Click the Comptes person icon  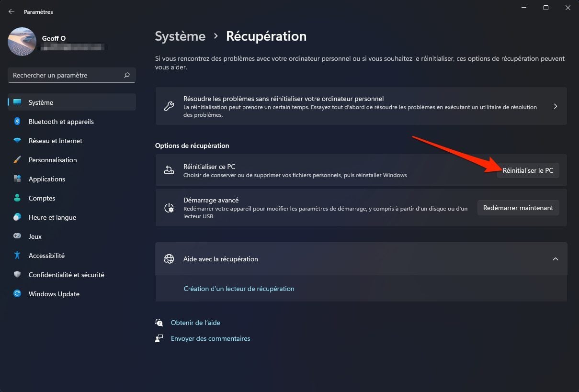coord(17,198)
